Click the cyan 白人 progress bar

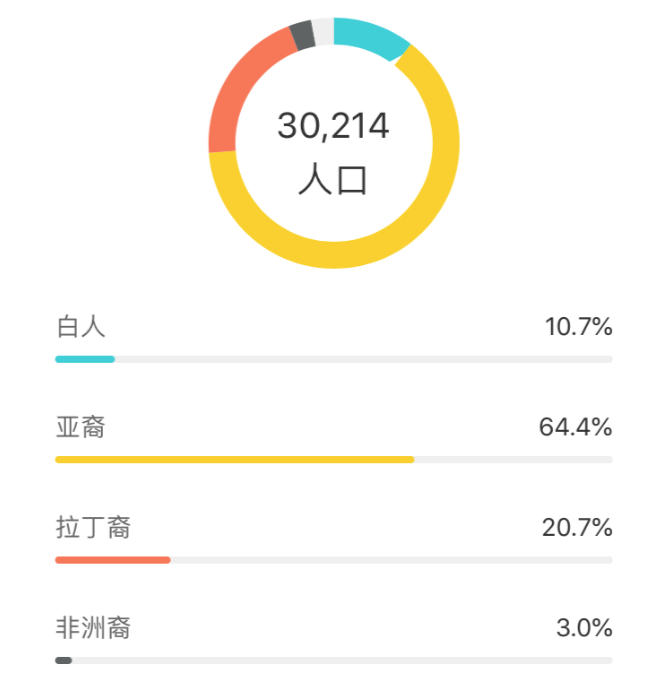tap(85, 359)
